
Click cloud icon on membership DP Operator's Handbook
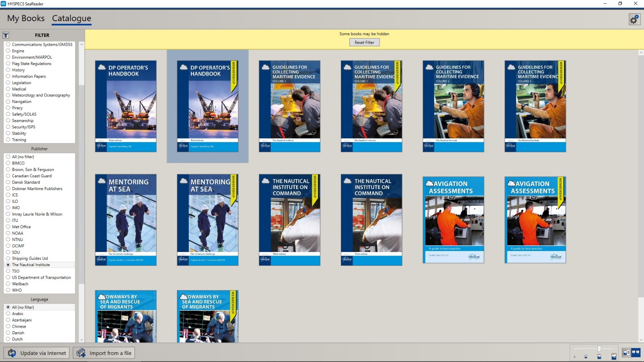point(184,67)
